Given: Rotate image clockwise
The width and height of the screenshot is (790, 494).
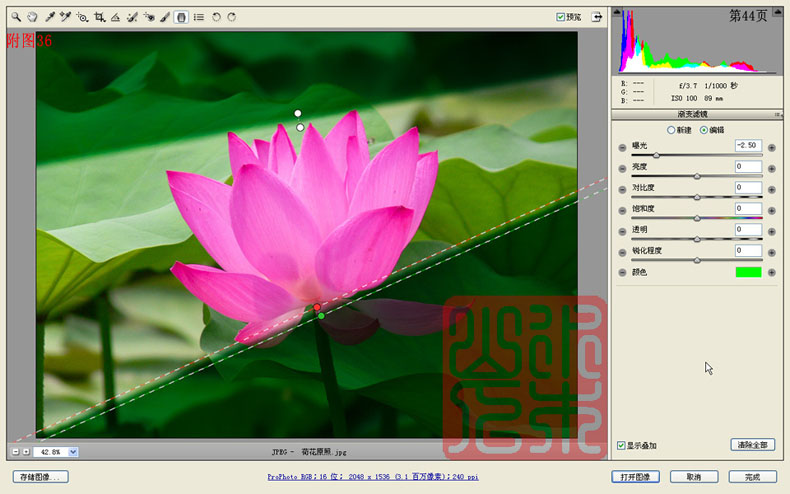Looking at the screenshot, I should tap(232, 17).
